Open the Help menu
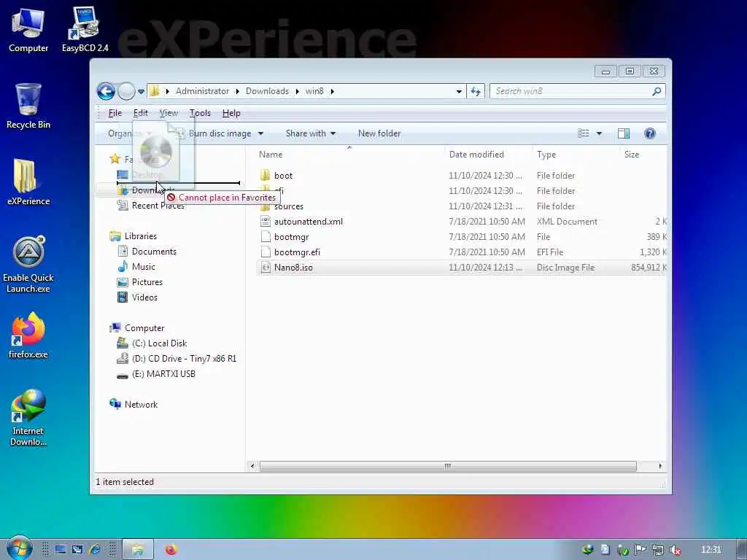Screen dimensions: 747x560 pos(231,113)
